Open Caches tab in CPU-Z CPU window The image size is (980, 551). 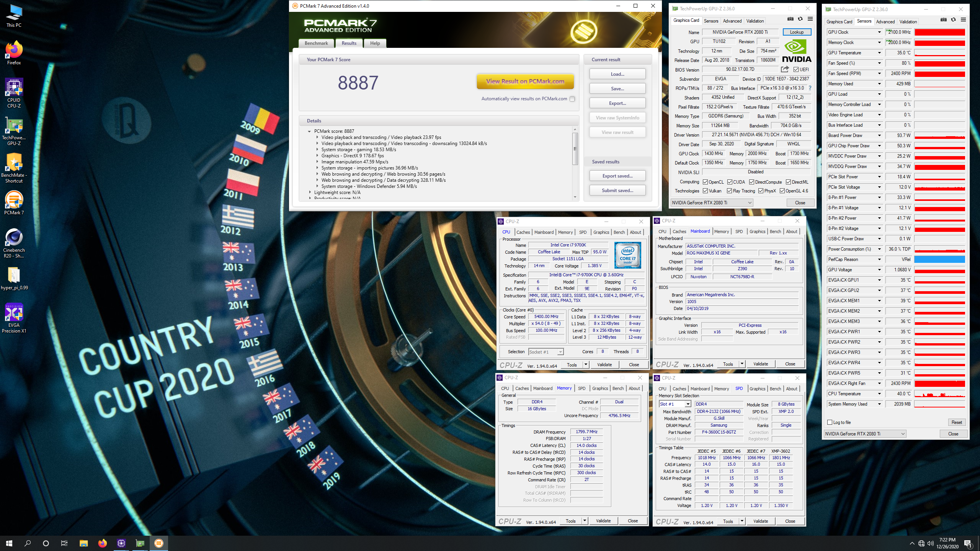[x=523, y=232]
